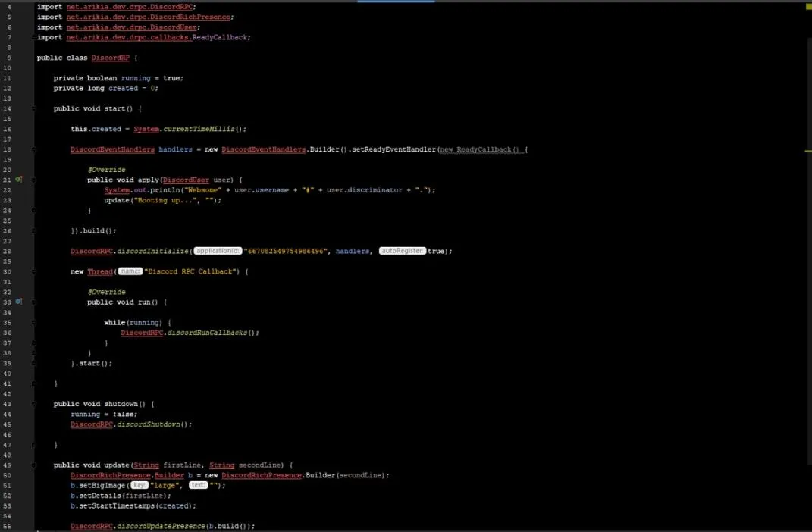812x532 pixels.
Task: Click the ReadyCallback import reference
Action: 220,37
